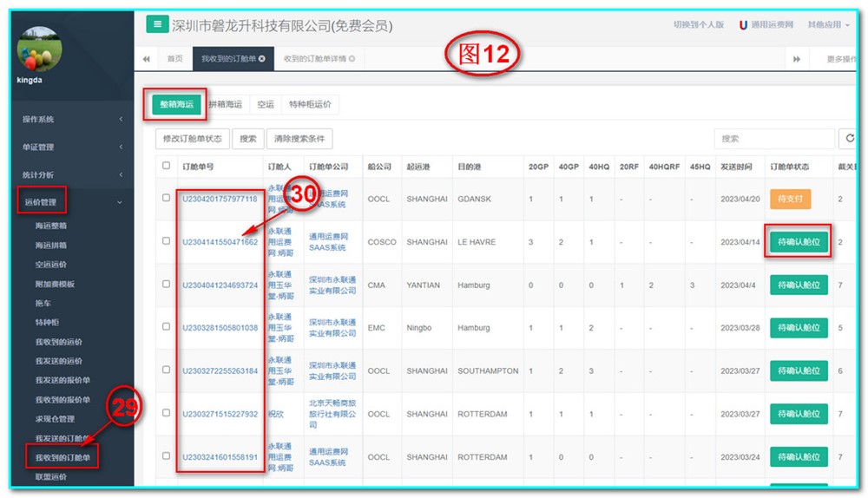Check the row U2304201757977118
The image size is (868, 498).
[166, 198]
